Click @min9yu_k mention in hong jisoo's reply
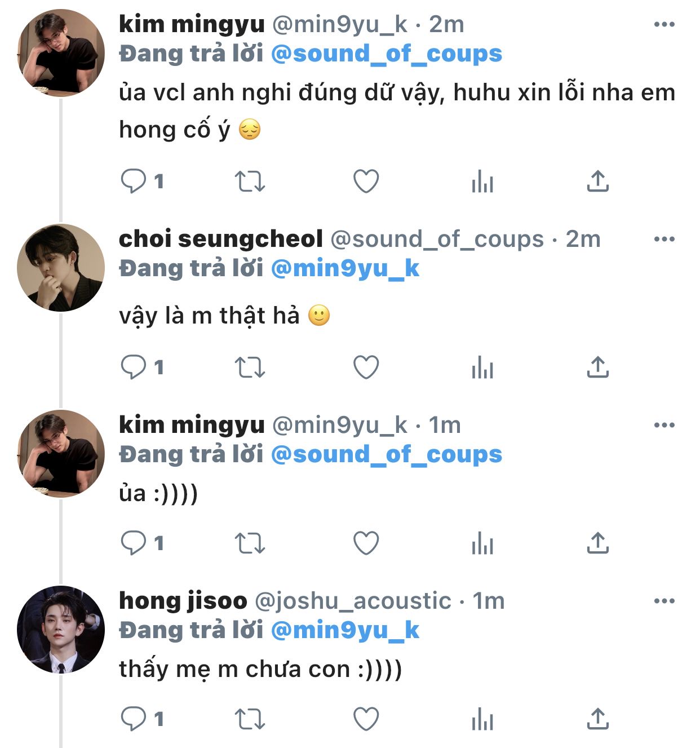This screenshot has height=748, width=700. pyautogui.click(x=345, y=630)
